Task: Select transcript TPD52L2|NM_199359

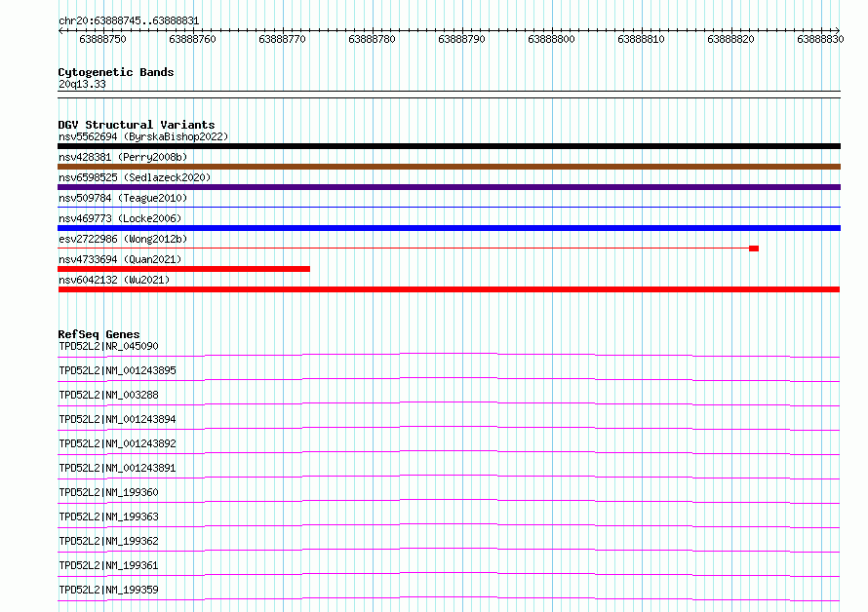Action: pyautogui.click(x=108, y=590)
